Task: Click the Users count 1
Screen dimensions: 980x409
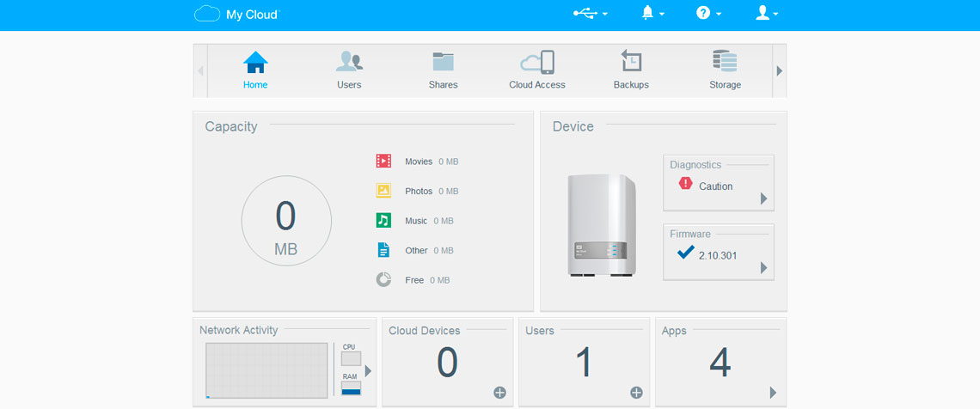Action: [584, 362]
